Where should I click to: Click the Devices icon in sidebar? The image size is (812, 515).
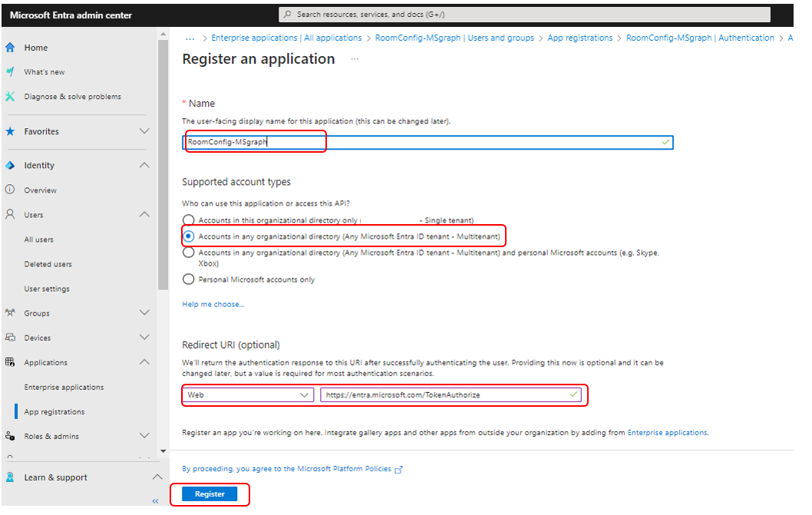click(x=10, y=337)
